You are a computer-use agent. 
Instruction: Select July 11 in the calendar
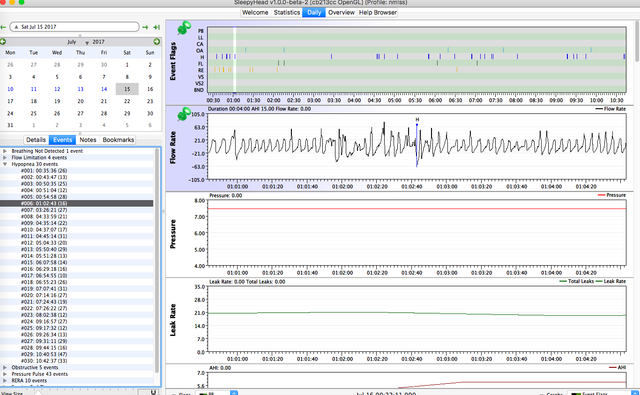tap(33, 89)
